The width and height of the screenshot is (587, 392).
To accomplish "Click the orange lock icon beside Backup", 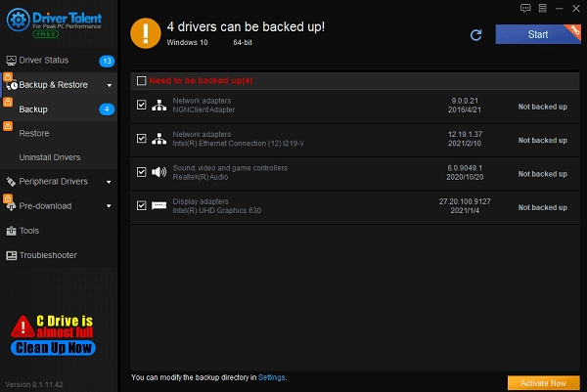I will pyautogui.click(x=8, y=102).
